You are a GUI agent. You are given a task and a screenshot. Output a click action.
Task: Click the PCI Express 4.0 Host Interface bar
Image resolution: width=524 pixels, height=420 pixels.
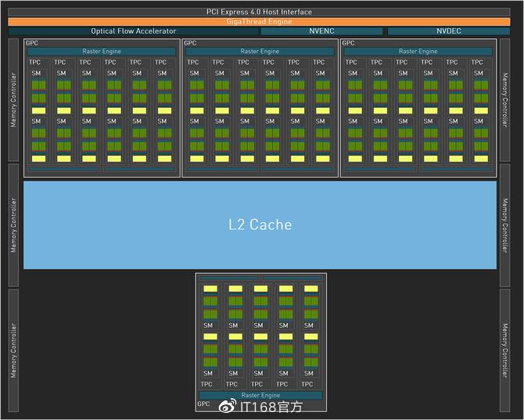tap(259, 12)
